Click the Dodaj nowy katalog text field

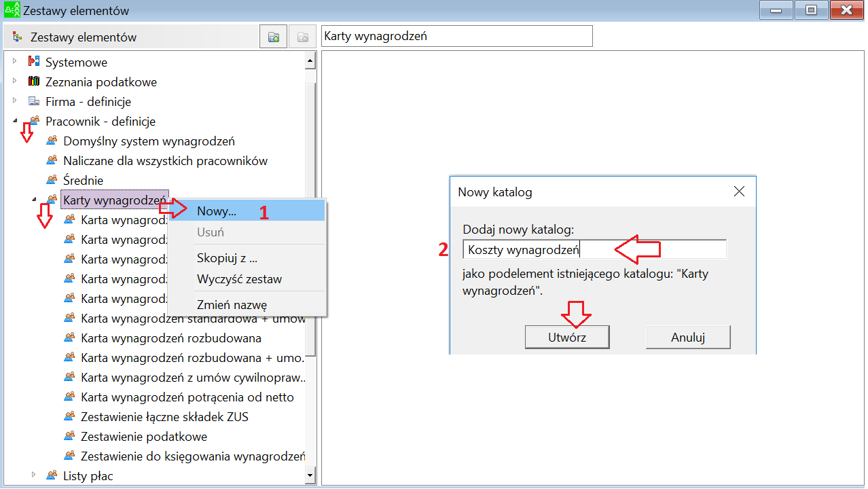tap(594, 249)
